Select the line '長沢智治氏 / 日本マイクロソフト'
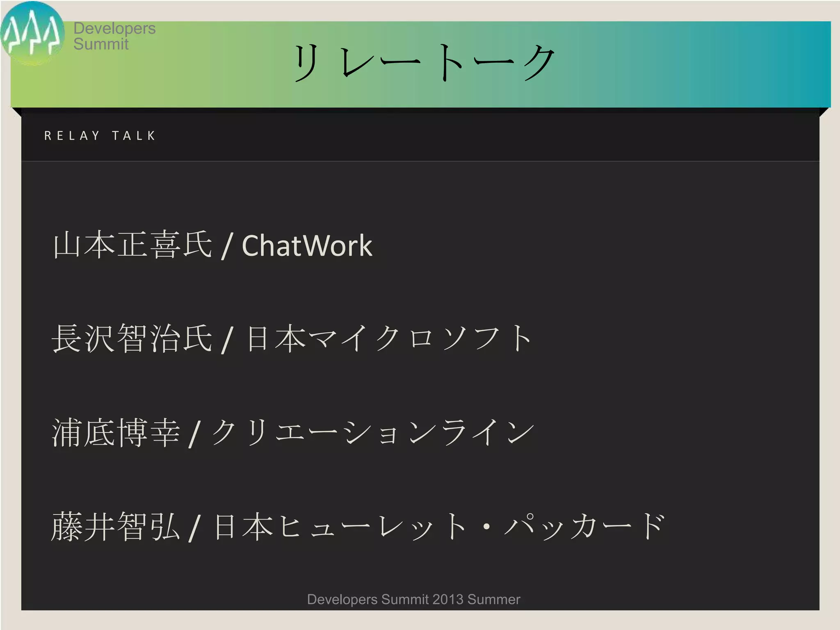Screen dimensions: 840x630 pyautogui.click(x=292, y=339)
